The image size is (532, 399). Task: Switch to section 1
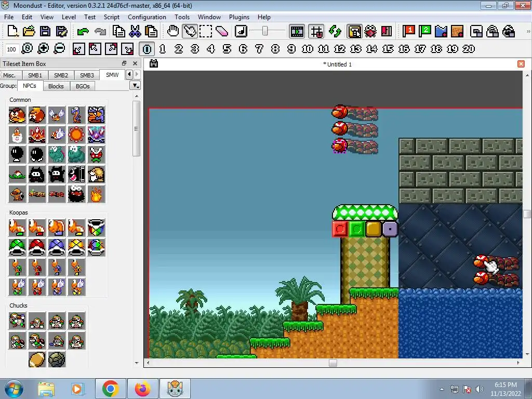163,49
